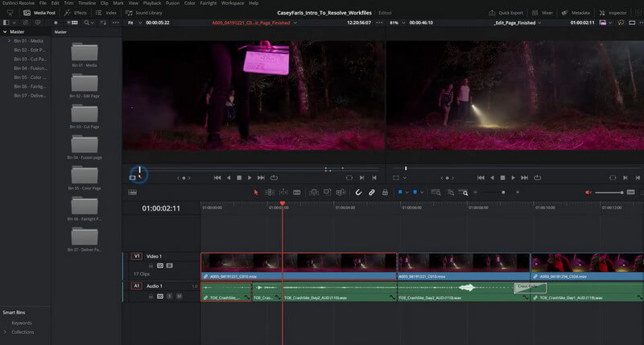
Task: Open the Playback menu
Action: point(152,3)
